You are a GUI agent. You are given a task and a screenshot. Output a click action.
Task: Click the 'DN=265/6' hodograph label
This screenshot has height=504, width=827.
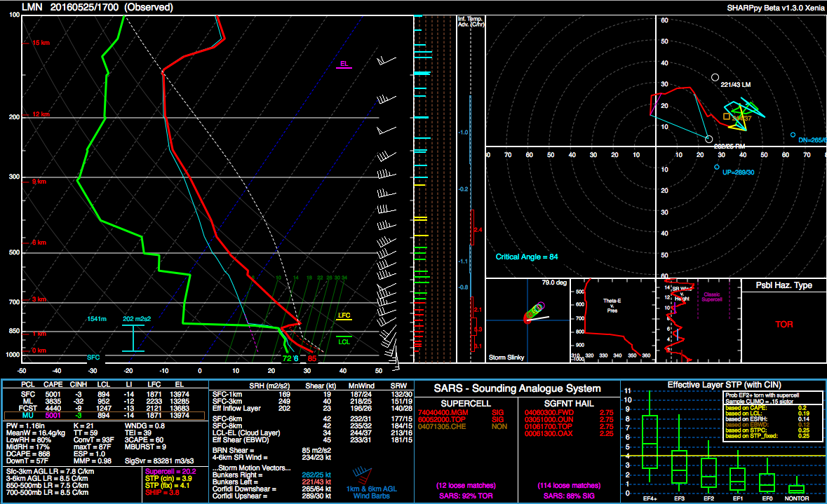click(x=812, y=140)
